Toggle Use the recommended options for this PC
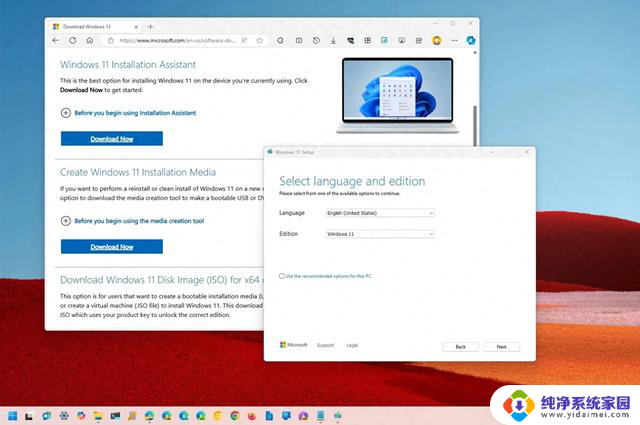The image size is (640, 425). pos(282,276)
